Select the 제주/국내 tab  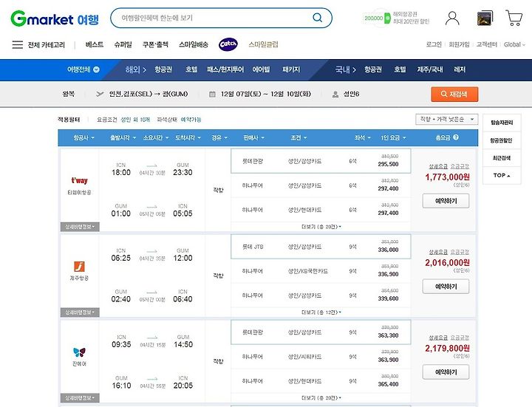[x=430, y=69]
